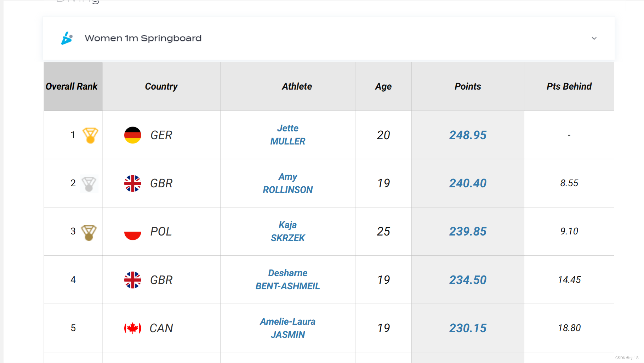Click the Poland flag icon
This screenshot has width=644, height=363.
pos(133,232)
